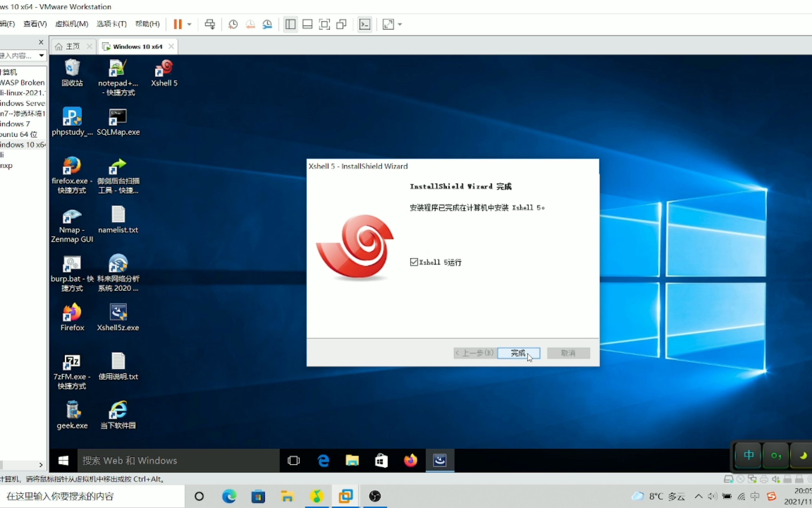The width and height of the screenshot is (812, 508).
Task: Open the 帮助(H) menu
Action: [147, 24]
